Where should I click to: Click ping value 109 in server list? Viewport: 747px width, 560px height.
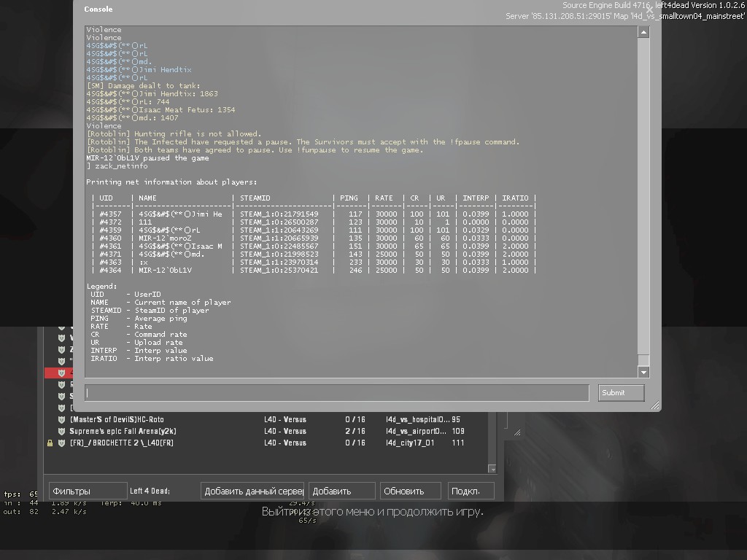tap(458, 431)
